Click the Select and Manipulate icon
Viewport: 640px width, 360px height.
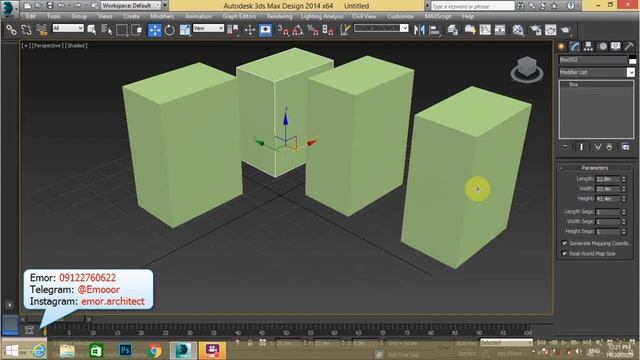tap(250, 30)
